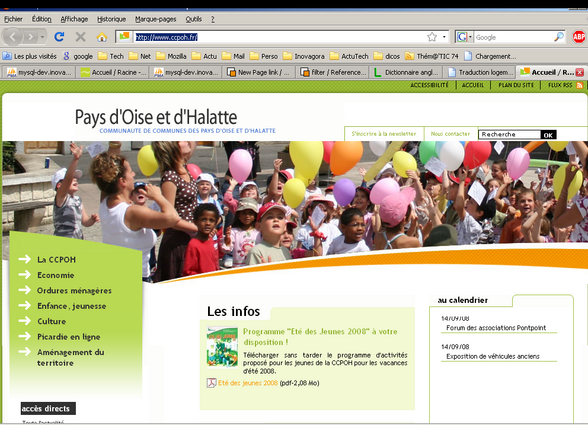
Task: Open the Outils menu
Action: (194, 19)
